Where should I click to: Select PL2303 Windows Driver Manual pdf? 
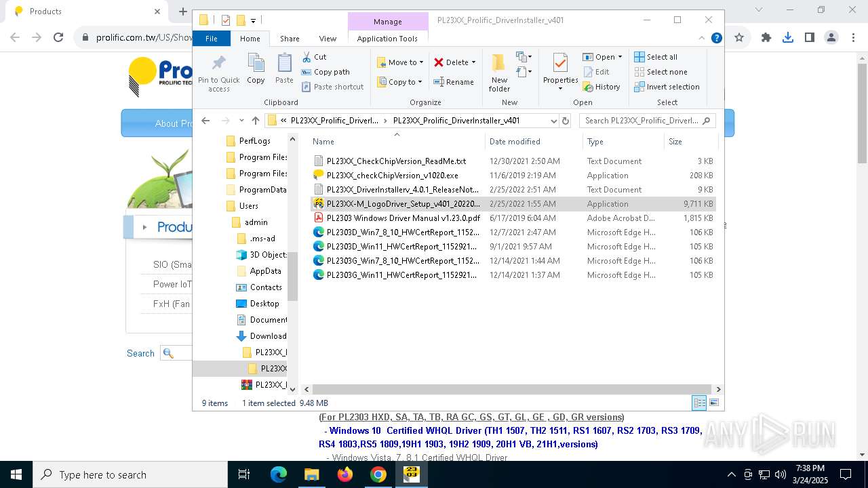(x=403, y=218)
